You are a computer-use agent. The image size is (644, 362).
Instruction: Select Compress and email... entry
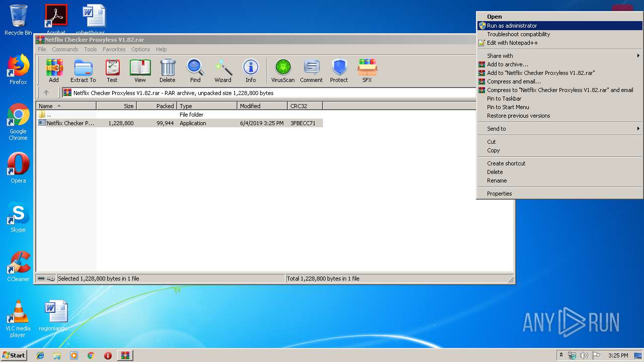pos(559,81)
